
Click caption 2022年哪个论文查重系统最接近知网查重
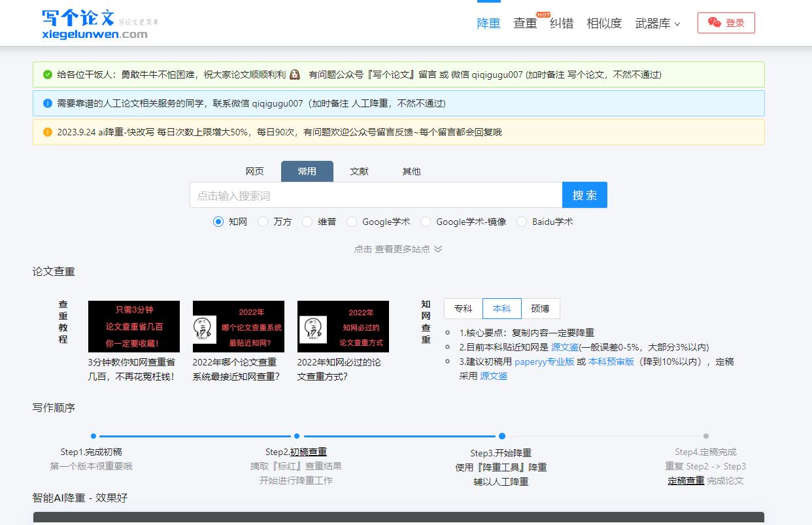coord(236,369)
